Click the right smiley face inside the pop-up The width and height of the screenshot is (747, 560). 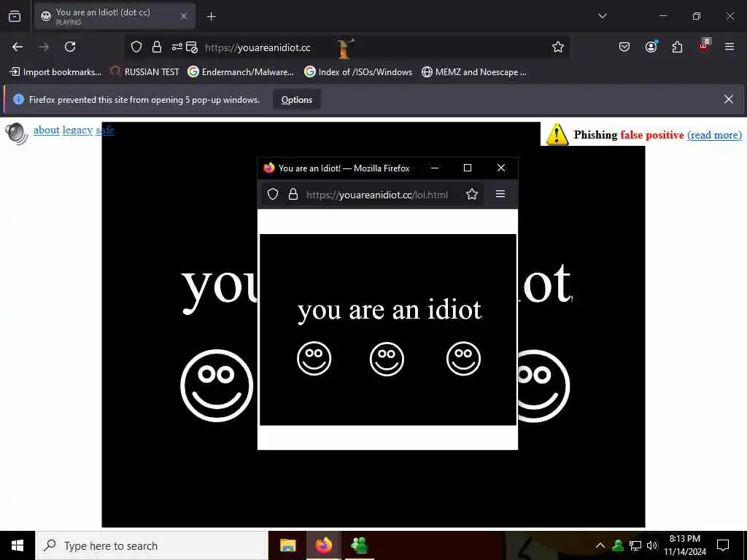coord(463,359)
